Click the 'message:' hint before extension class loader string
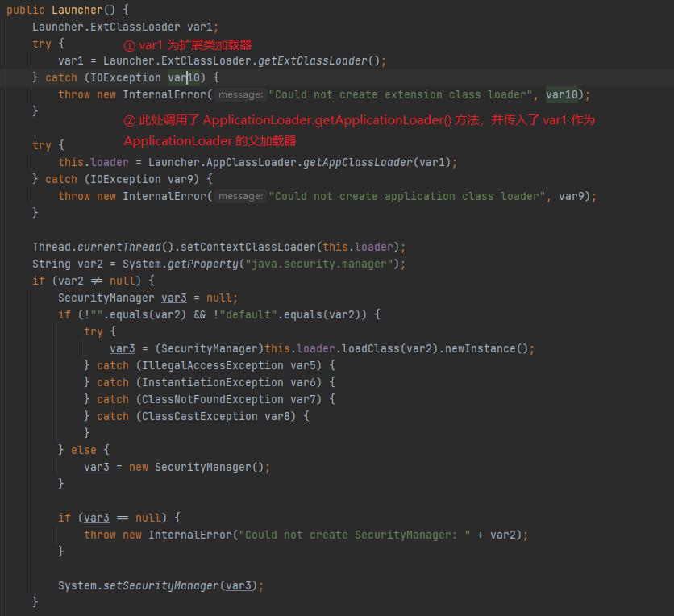674x616 pixels. pos(241,94)
